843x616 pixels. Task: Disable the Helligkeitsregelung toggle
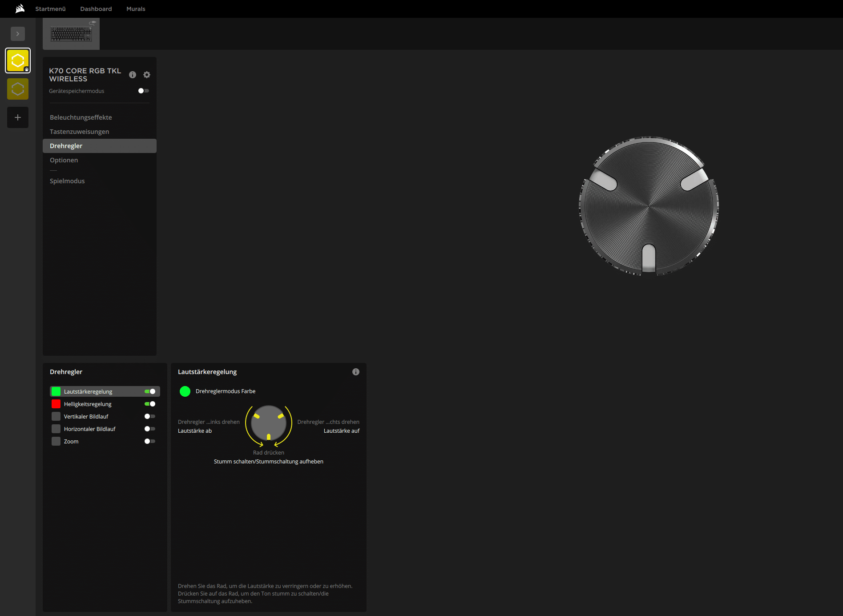(x=150, y=404)
